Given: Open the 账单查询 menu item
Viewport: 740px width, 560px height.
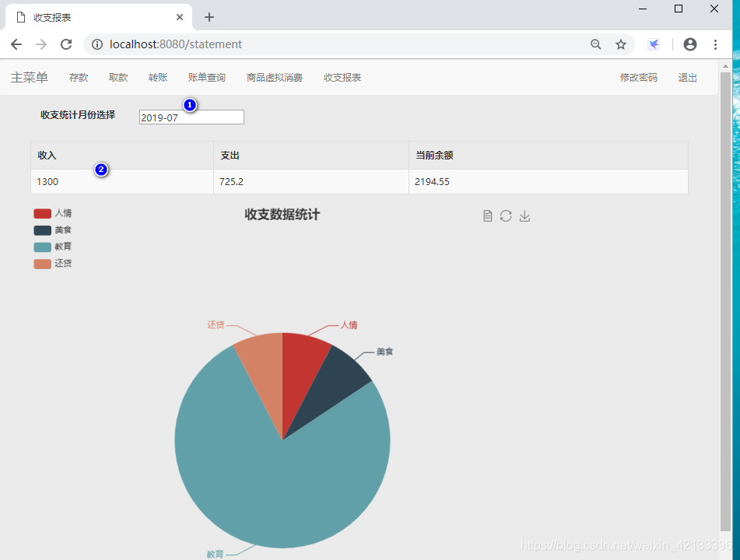Looking at the screenshot, I should tap(207, 77).
